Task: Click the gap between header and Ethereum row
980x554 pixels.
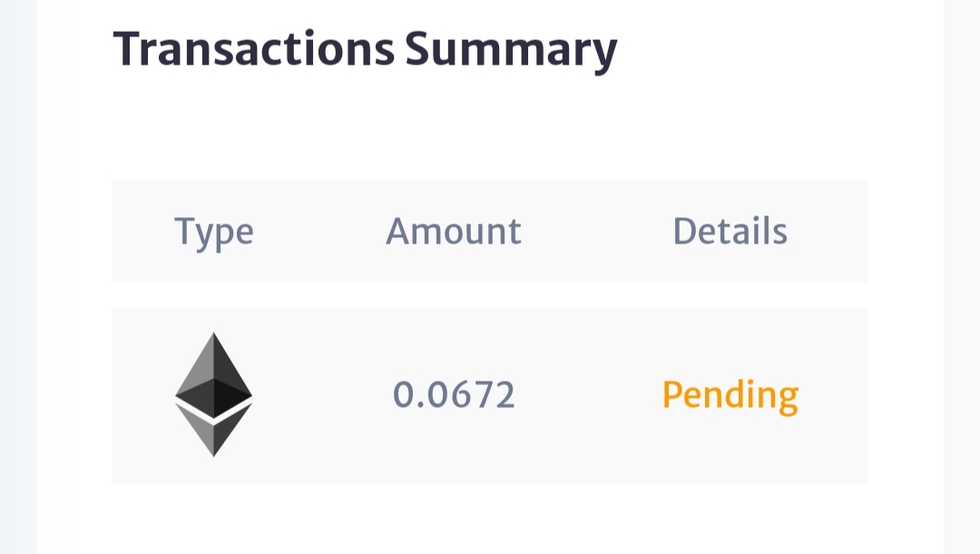Action: tap(490, 294)
